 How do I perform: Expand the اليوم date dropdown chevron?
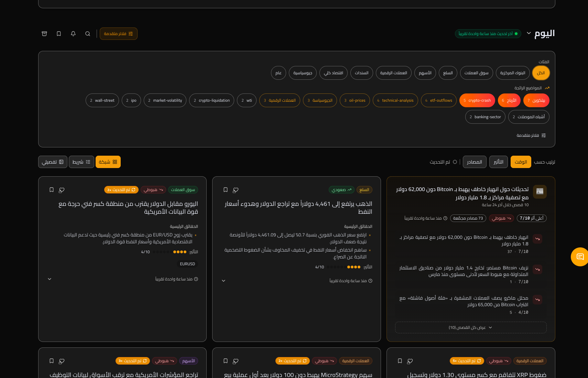click(x=529, y=33)
